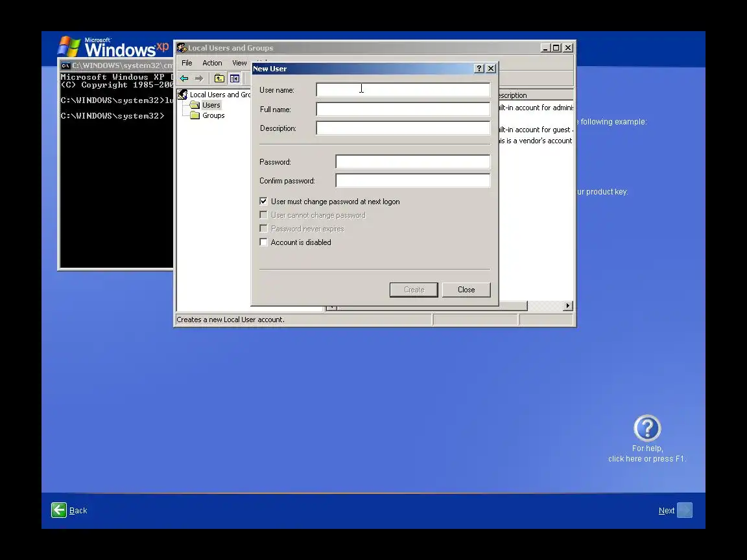Screen dimensions: 747x560
Task: Select Users in the console tree
Action: (x=211, y=105)
